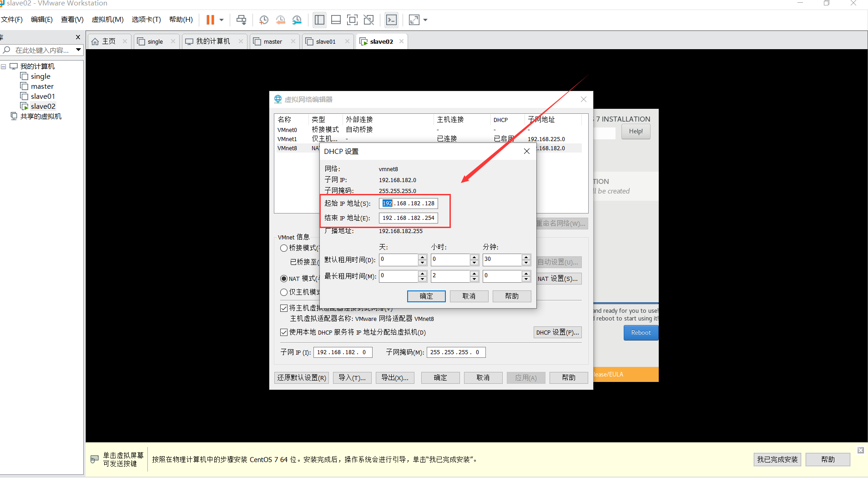Confirm DHCP settings with 确定 button
This screenshot has height=478, width=868.
426,296
